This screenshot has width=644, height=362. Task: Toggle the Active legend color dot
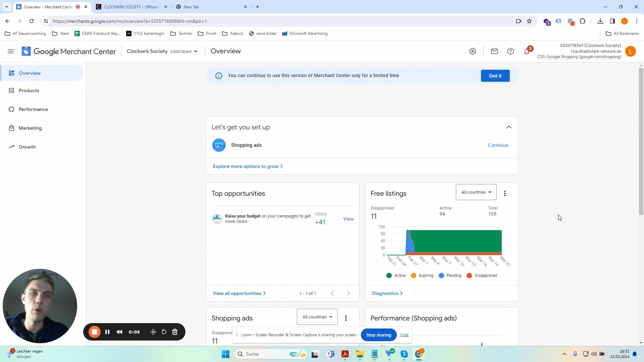pos(389,276)
